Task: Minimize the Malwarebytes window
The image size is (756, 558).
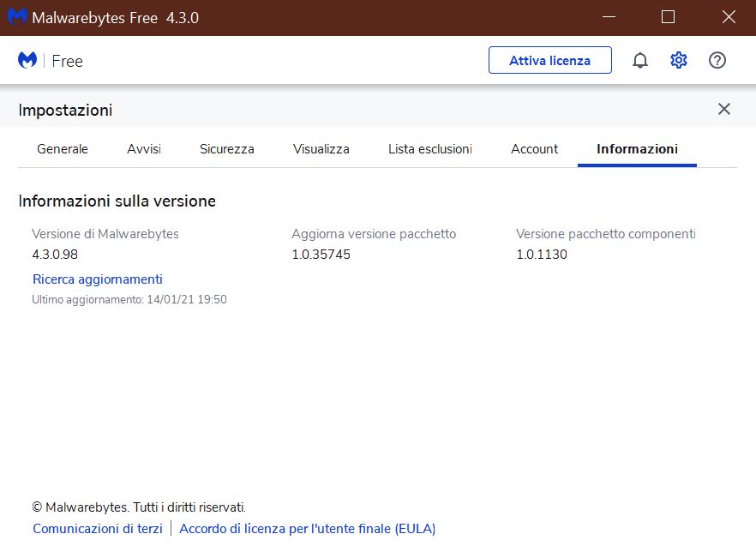Action: click(x=609, y=17)
